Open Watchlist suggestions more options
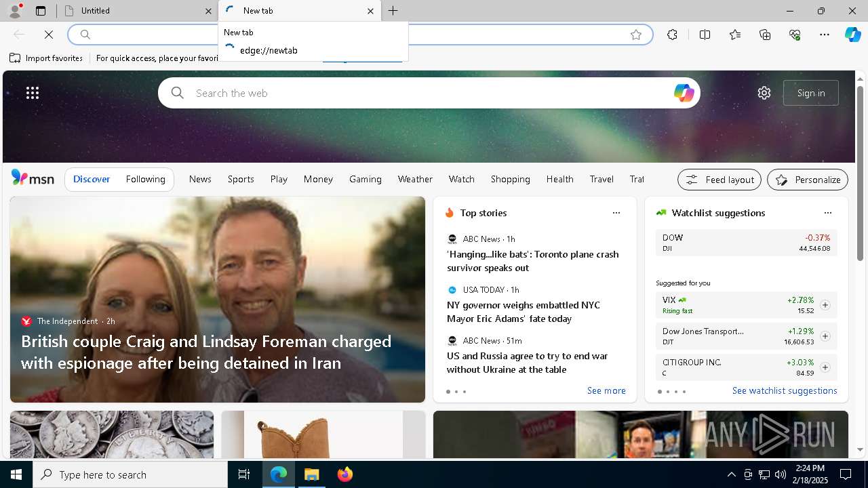 click(828, 213)
